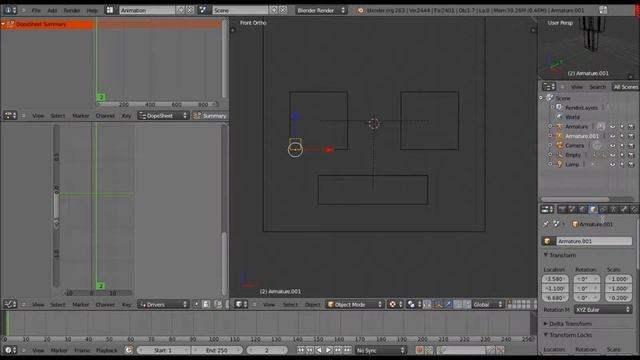
Task: Click play animation forward button
Action: 329,350
